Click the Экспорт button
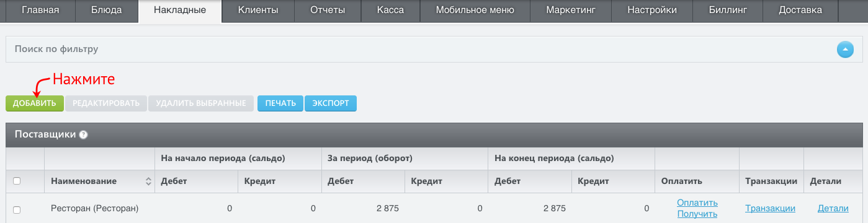Viewport: 868px width, 223px height. click(331, 103)
